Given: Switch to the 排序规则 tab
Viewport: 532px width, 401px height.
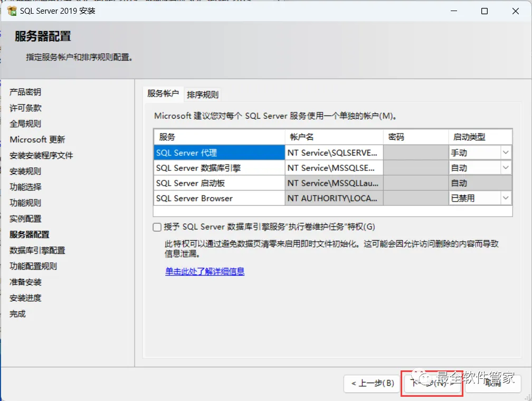Looking at the screenshot, I should tap(203, 94).
